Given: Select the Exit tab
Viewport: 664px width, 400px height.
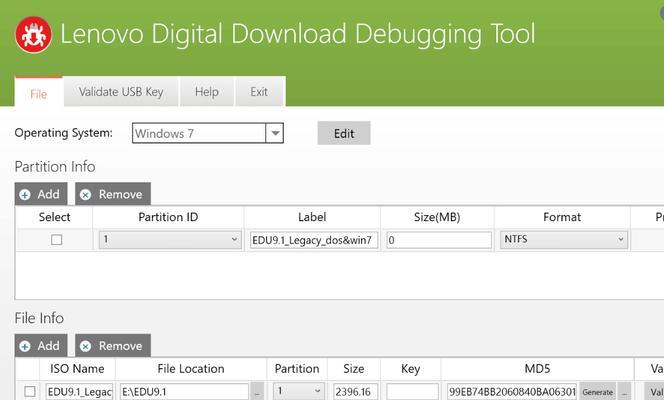Looking at the screenshot, I should (259, 92).
